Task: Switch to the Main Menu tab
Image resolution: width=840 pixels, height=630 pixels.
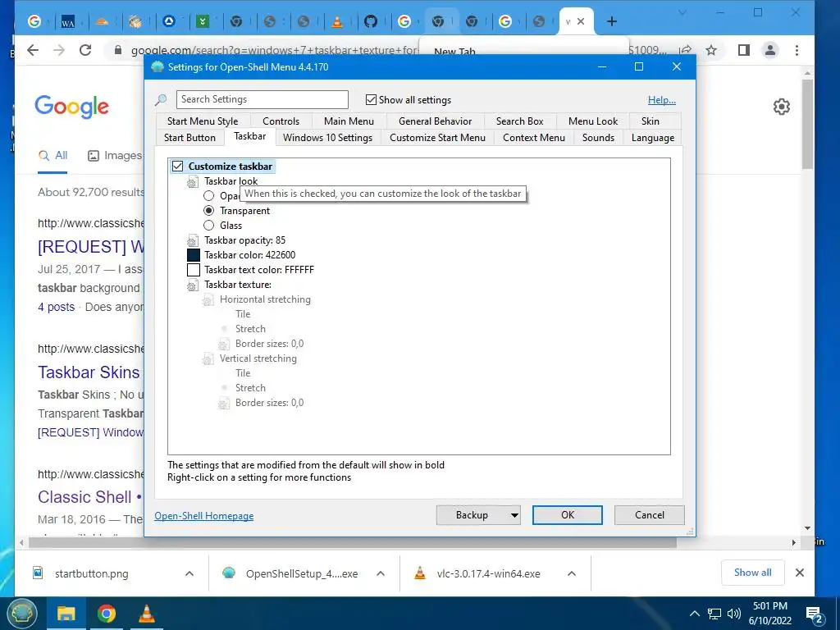Action: (x=349, y=121)
